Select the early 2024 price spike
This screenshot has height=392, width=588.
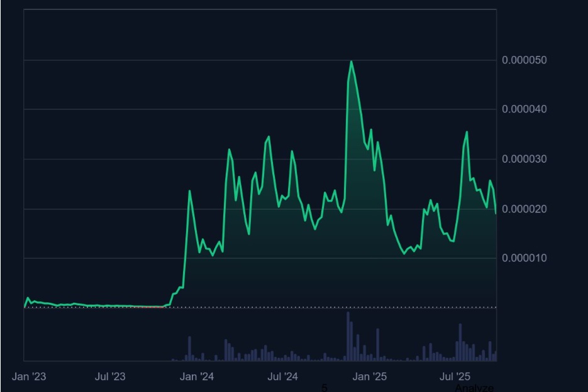[x=189, y=192]
